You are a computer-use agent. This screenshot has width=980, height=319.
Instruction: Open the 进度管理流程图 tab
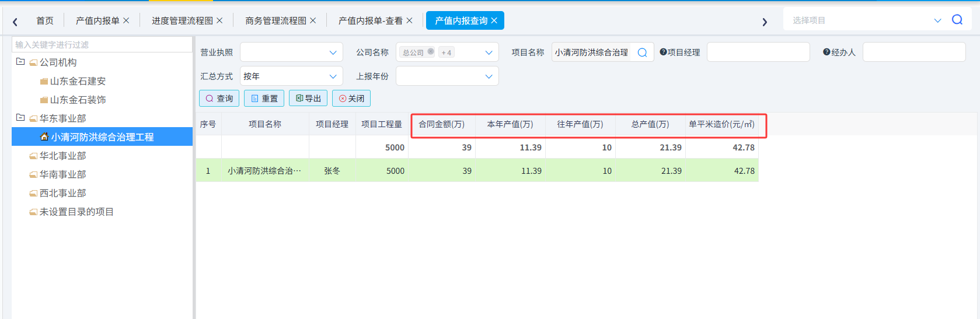[182, 20]
